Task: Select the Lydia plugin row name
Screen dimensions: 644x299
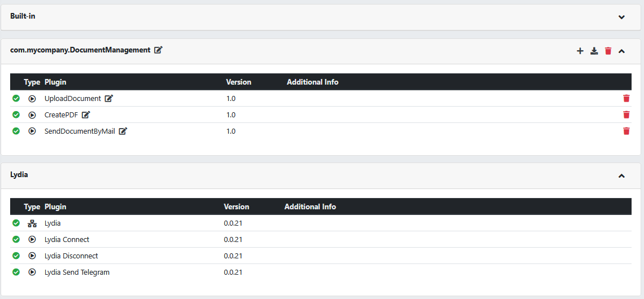Action: coord(53,223)
